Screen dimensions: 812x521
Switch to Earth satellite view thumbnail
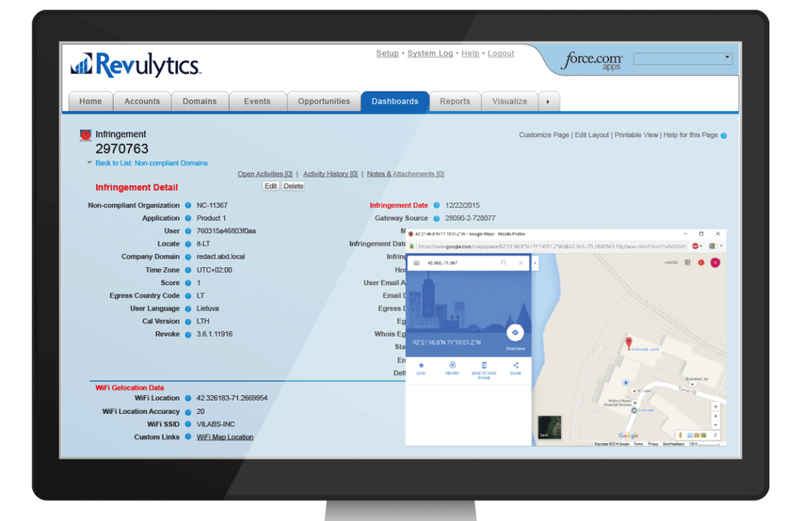coord(550,428)
